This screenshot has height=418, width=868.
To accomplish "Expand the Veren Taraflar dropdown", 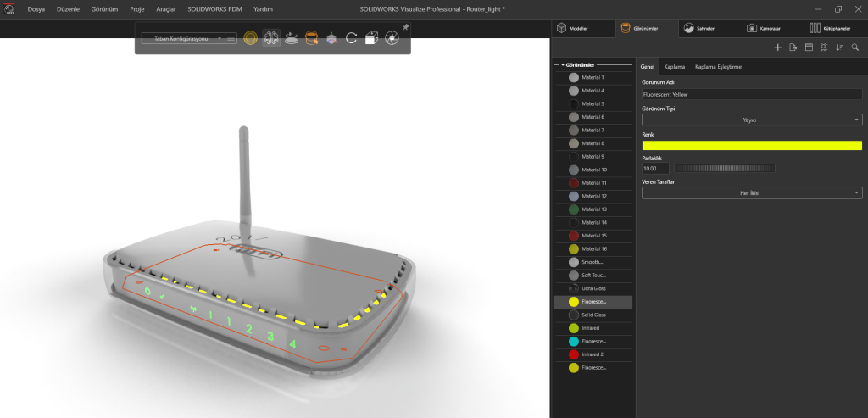I will pyautogui.click(x=752, y=193).
